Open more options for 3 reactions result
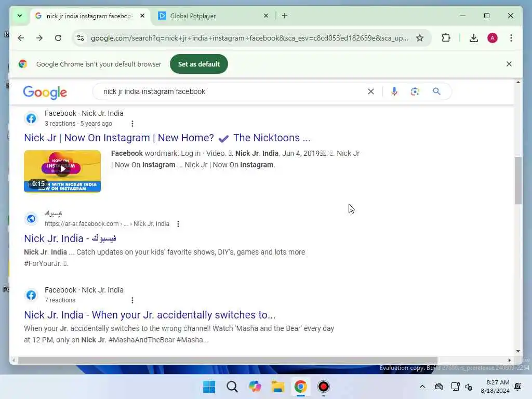 point(132,124)
